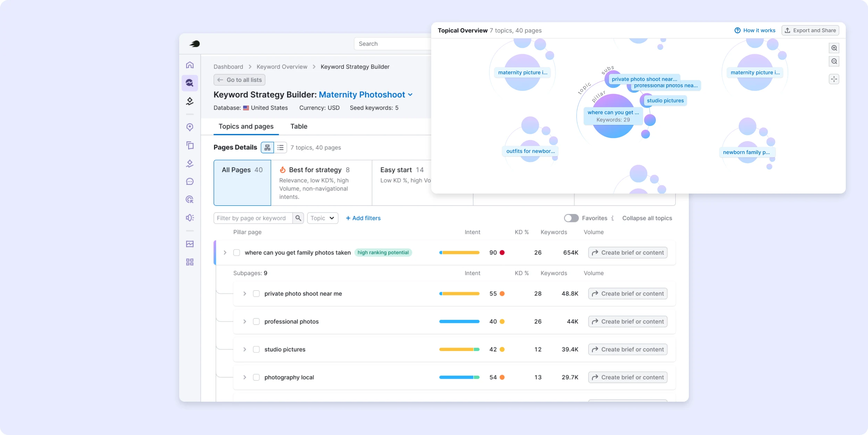Zoom out on the Topical Overview map
The height and width of the screenshot is (435, 868).
tap(834, 61)
